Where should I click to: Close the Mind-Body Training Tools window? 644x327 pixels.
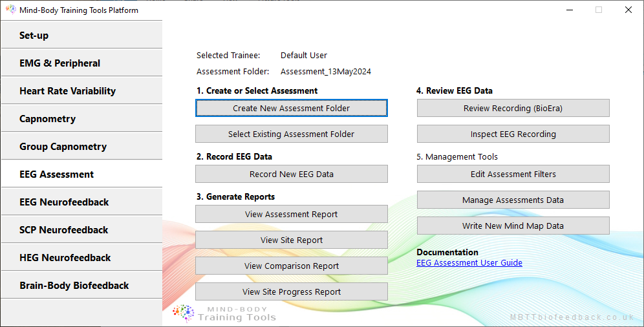point(628,10)
